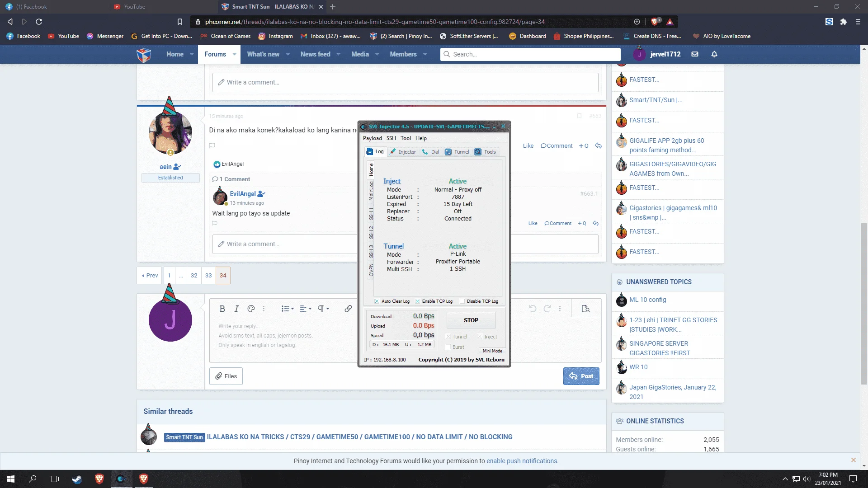868x488 pixels.
Task: Click the Prev page link
Action: pos(150,275)
